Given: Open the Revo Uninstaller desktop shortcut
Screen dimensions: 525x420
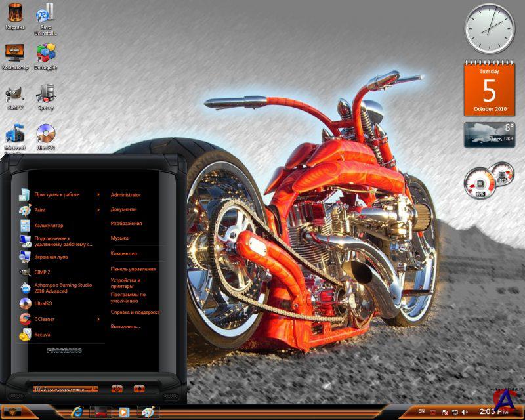Looking at the screenshot, I should tap(45, 15).
